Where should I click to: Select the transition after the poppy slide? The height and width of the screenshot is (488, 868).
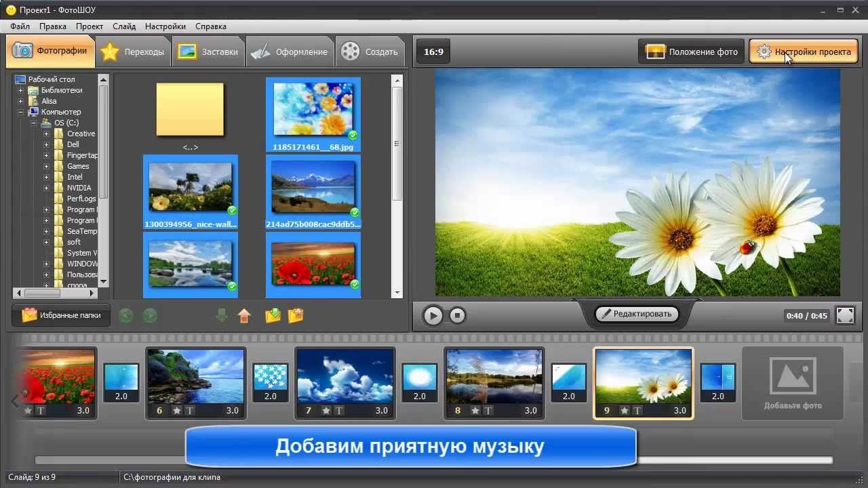click(x=121, y=383)
